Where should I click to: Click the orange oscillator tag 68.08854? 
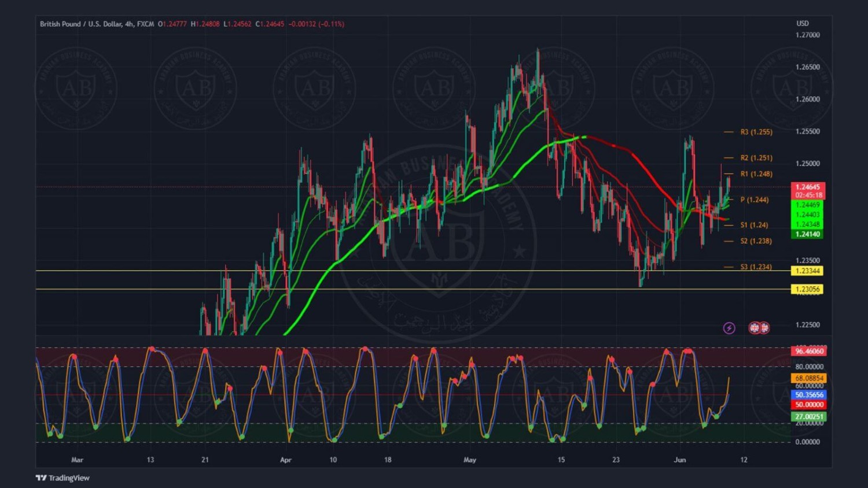tap(809, 378)
